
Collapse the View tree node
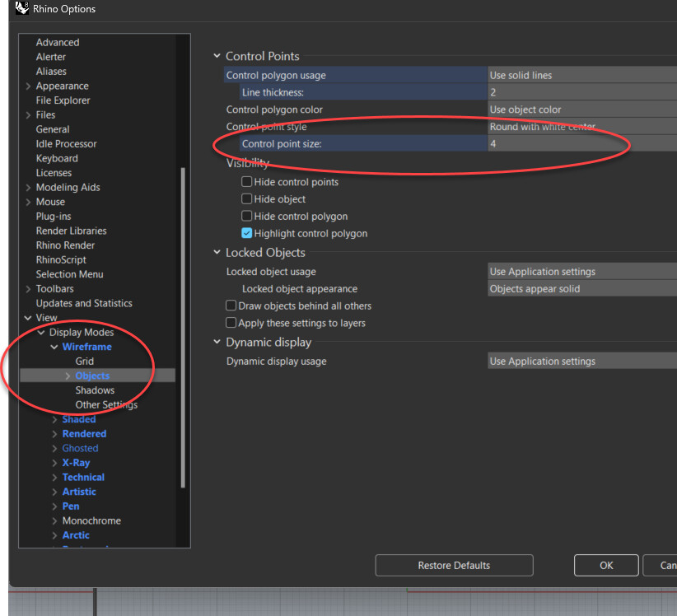(28, 318)
